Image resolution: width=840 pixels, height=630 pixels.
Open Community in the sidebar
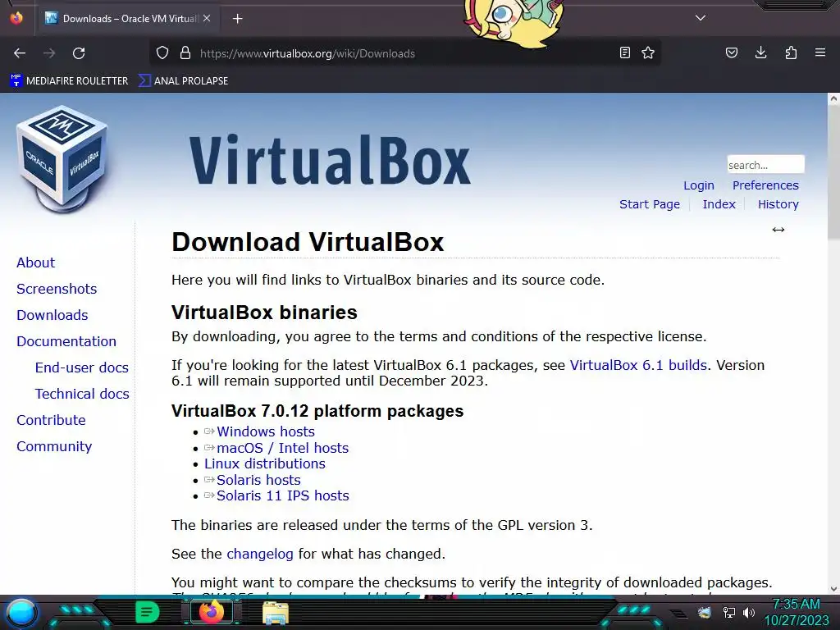(54, 446)
